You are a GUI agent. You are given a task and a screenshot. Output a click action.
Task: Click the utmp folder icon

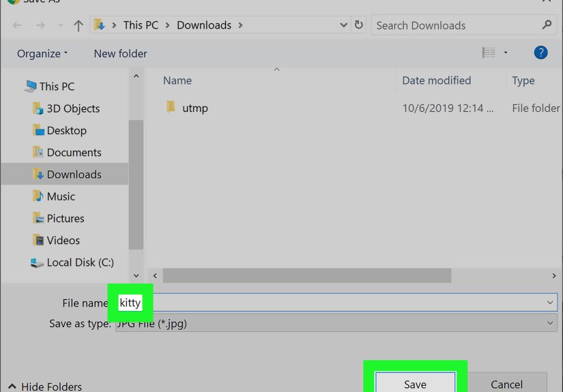pyautogui.click(x=171, y=107)
